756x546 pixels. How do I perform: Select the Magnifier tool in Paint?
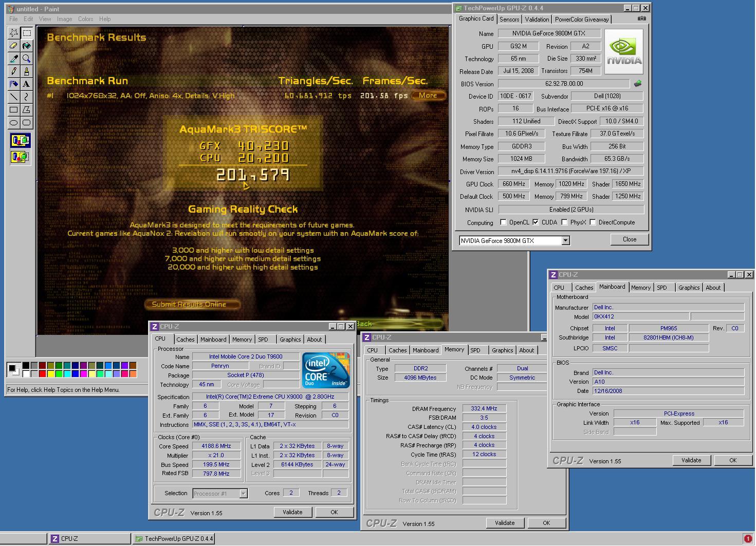pos(27,59)
